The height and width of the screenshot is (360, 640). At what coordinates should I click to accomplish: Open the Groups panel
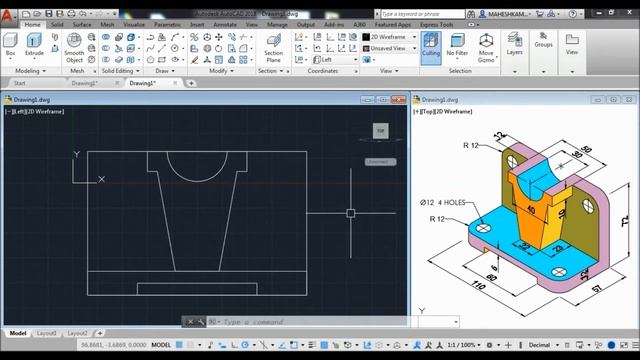pyautogui.click(x=543, y=40)
